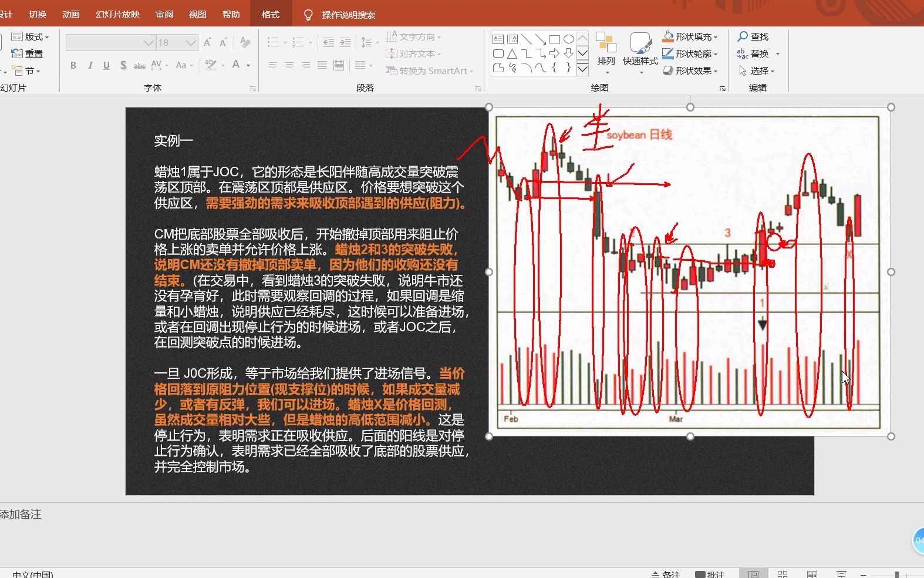The height and width of the screenshot is (578, 924).
Task: Select the curve shape tool
Action: 541,68
